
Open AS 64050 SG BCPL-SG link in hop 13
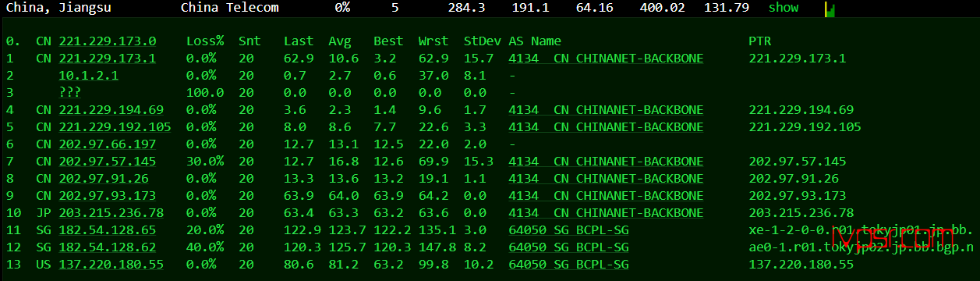[x=568, y=264]
